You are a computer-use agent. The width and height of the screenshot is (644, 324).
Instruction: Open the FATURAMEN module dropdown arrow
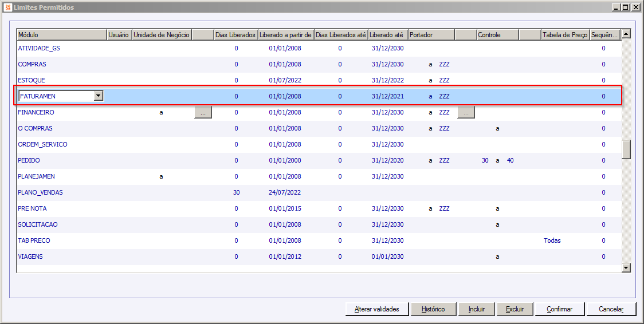(x=98, y=96)
